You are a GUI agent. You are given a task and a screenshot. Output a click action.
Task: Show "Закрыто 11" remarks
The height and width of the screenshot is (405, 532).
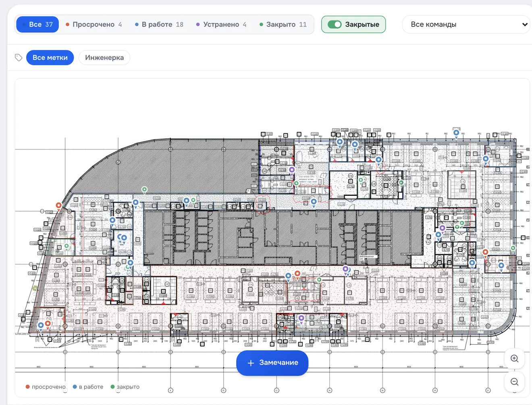(x=283, y=24)
